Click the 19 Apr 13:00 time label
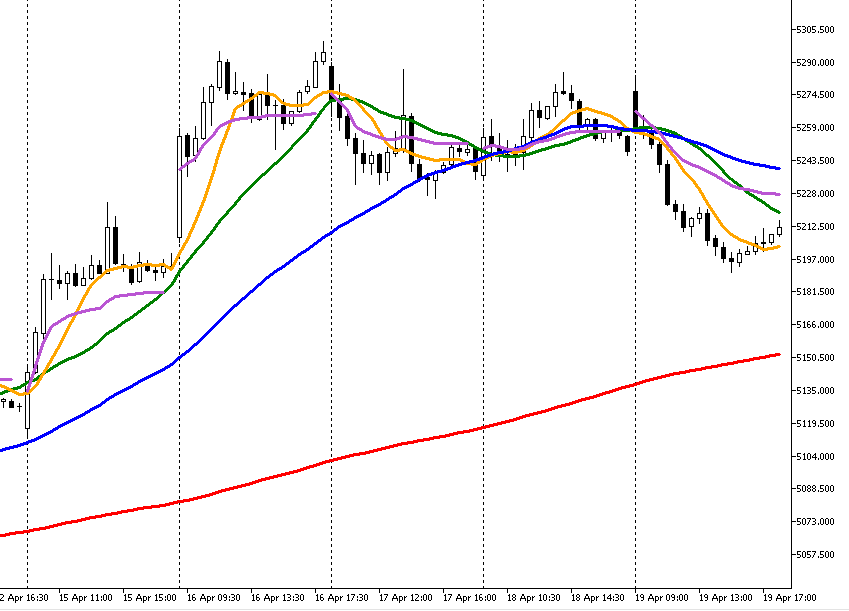Viewport: 849px width, 611px height. tap(725, 598)
